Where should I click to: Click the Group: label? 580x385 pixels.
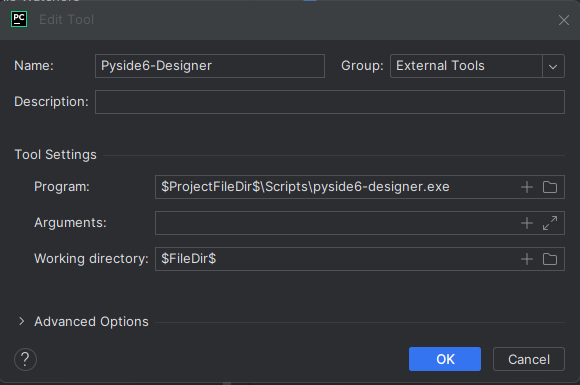point(362,65)
